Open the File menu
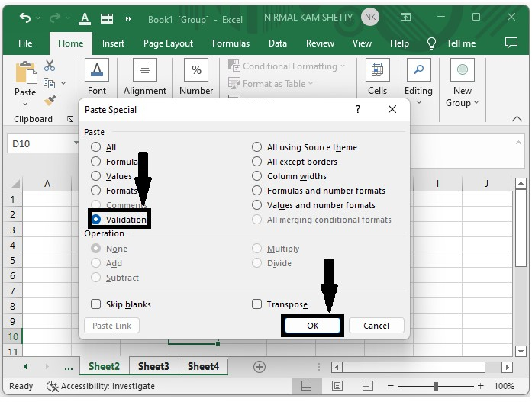532x402 pixels. click(x=25, y=43)
